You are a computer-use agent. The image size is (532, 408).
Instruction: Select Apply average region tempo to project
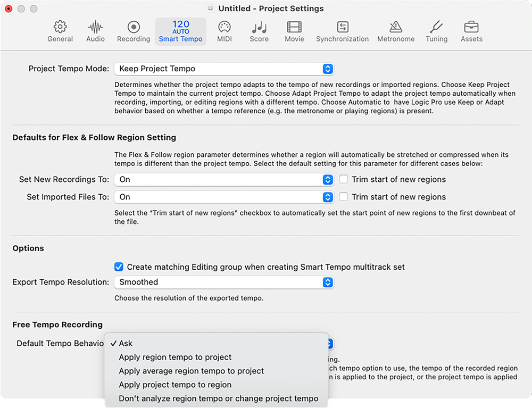pos(191,371)
